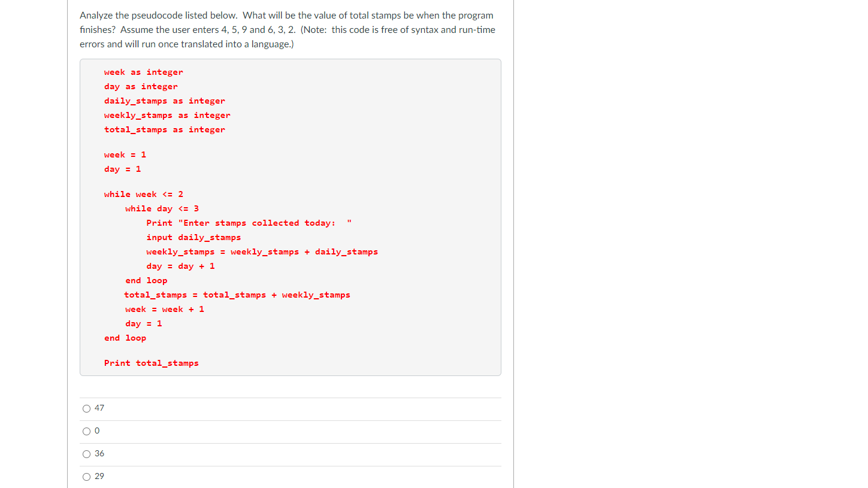Select the radio button for answer 36
Image resolution: width=868 pixels, height=488 pixels.
pyautogui.click(x=87, y=454)
